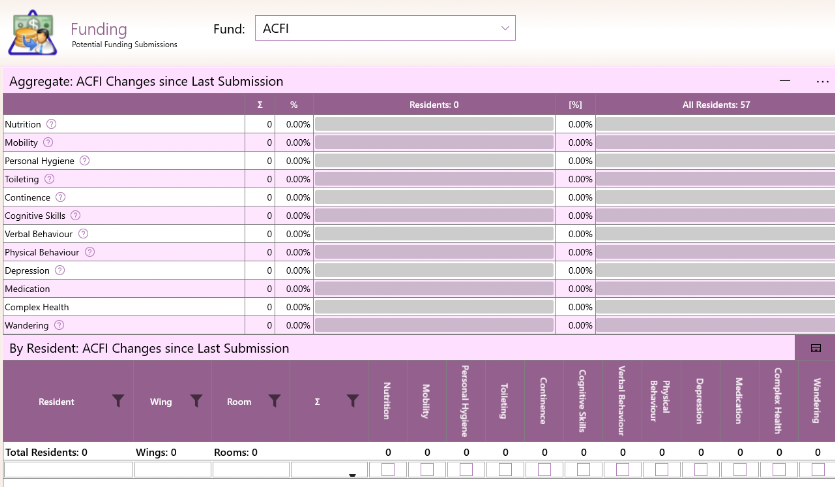Click the Room filter input field
Screen dimensions: 835x487
(251, 469)
